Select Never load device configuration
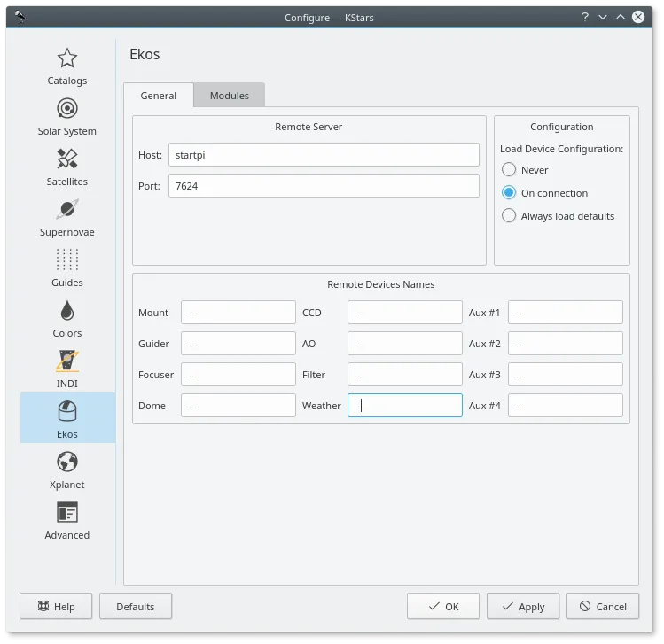 pyautogui.click(x=525, y=170)
